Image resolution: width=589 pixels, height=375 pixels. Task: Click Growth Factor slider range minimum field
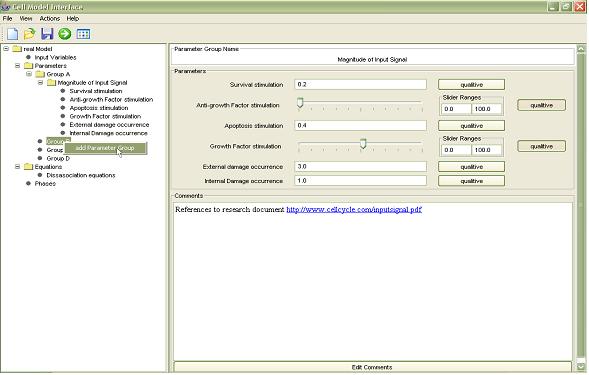coord(456,150)
